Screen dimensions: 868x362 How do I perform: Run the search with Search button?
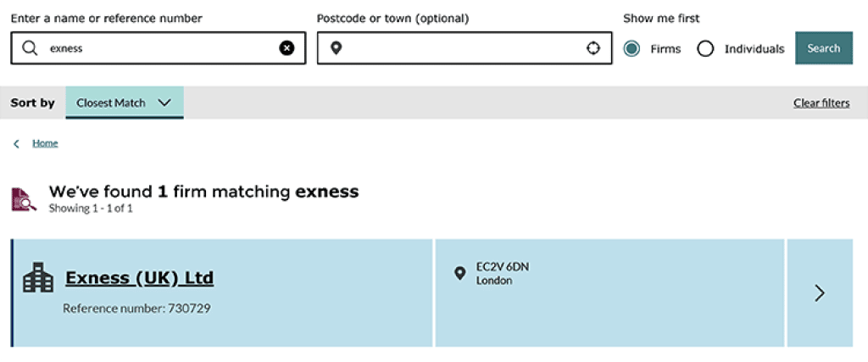pos(824,48)
